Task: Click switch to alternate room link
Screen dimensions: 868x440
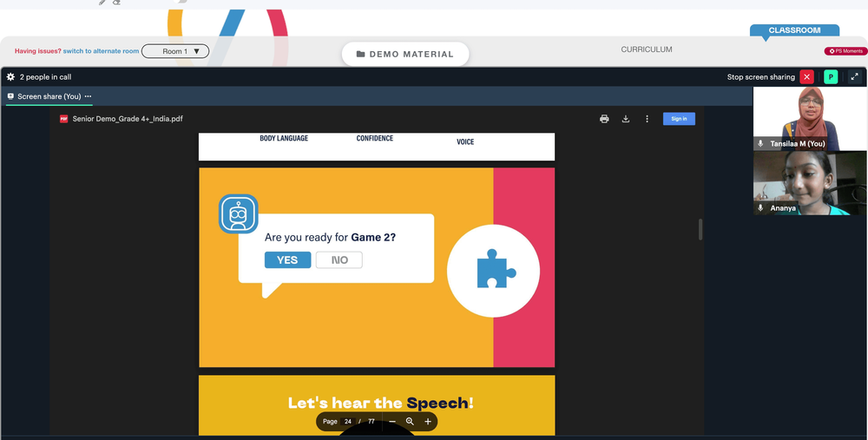Action: [101, 51]
